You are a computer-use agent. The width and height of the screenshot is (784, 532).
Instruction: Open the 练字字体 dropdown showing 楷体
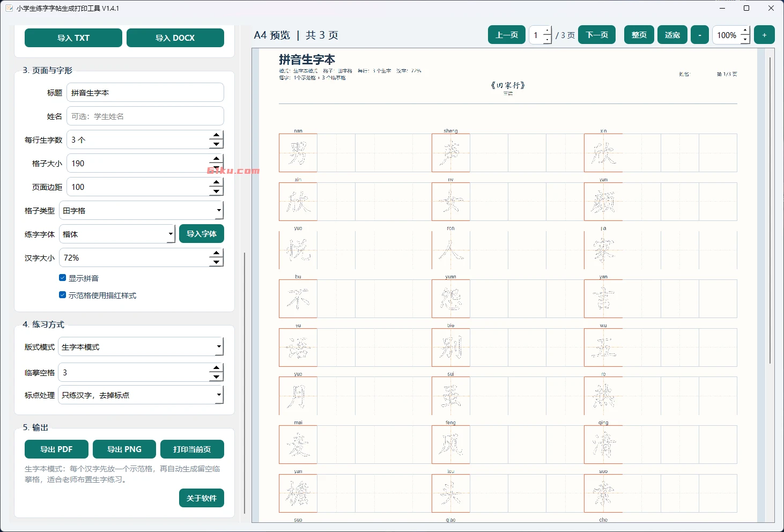[117, 234]
